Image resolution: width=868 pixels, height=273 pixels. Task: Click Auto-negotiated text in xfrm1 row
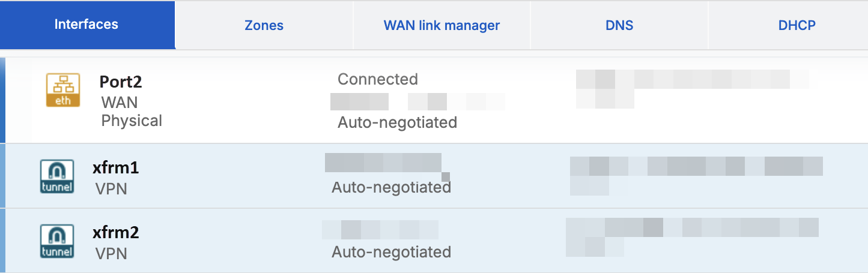coord(391,188)
